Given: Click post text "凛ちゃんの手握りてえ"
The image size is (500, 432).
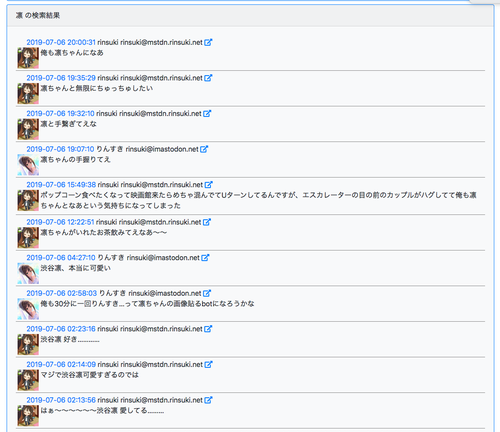Looking at the screenshot, I should point(75,160).
